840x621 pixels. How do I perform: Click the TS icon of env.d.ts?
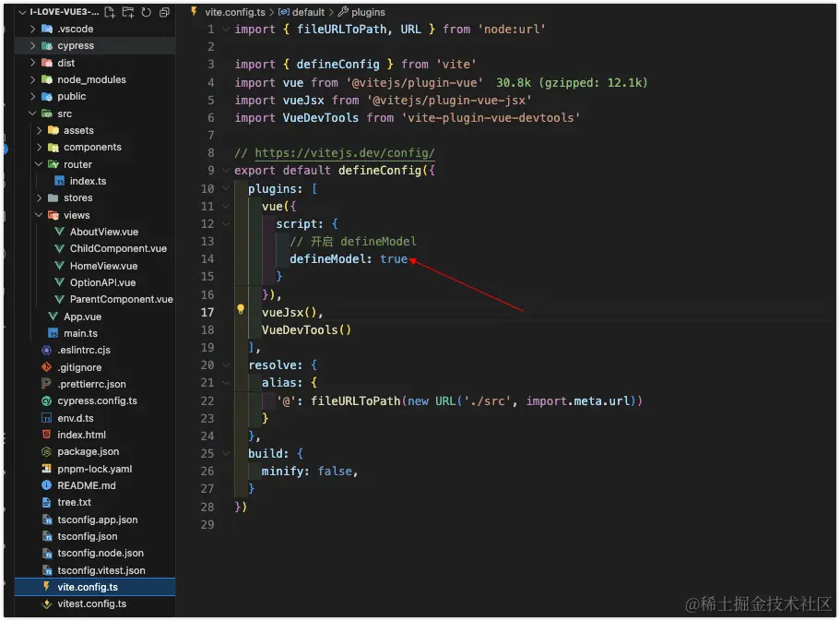[x=47, y=418]
